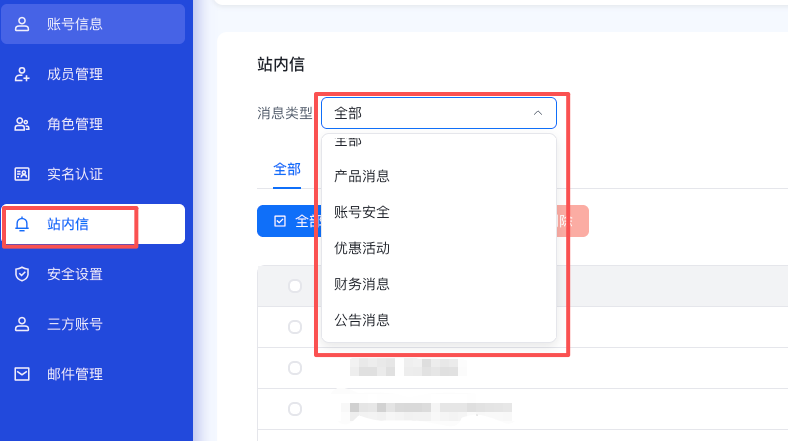Click the 成员管理 add-member icon
The height and width of the screenshot is (441, 788).
click(x=22, y=74)
